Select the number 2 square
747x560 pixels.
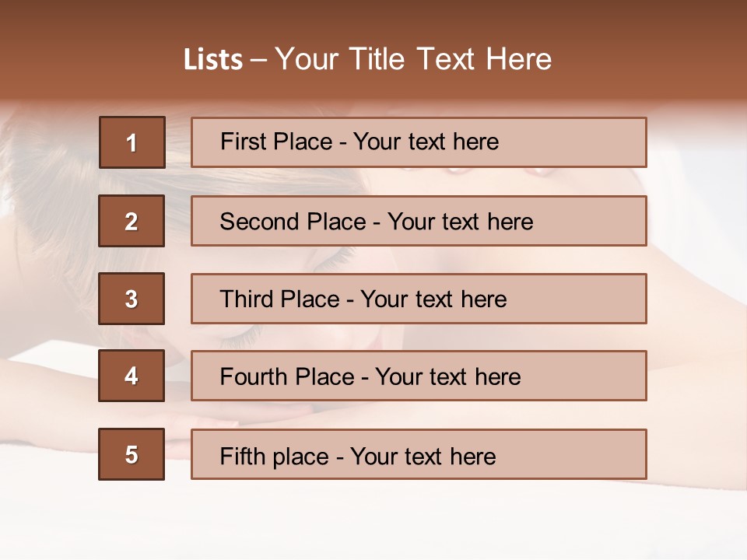[x=132, y=221]
